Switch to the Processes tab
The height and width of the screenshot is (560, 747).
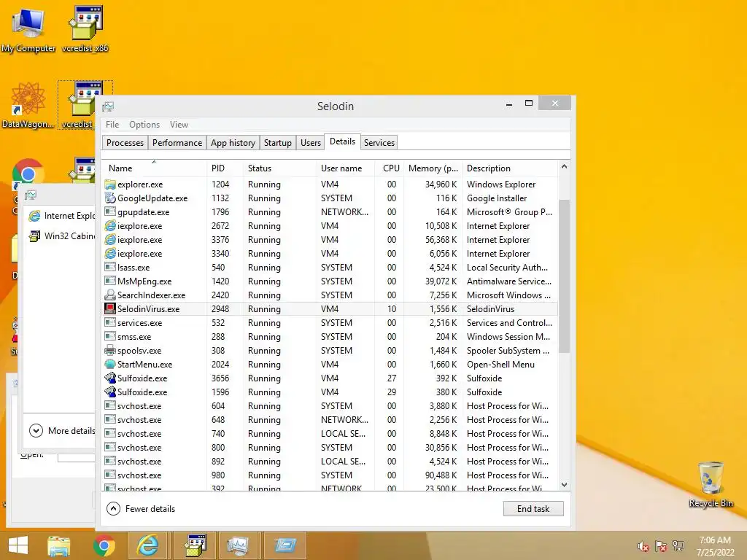pos(125,143)
